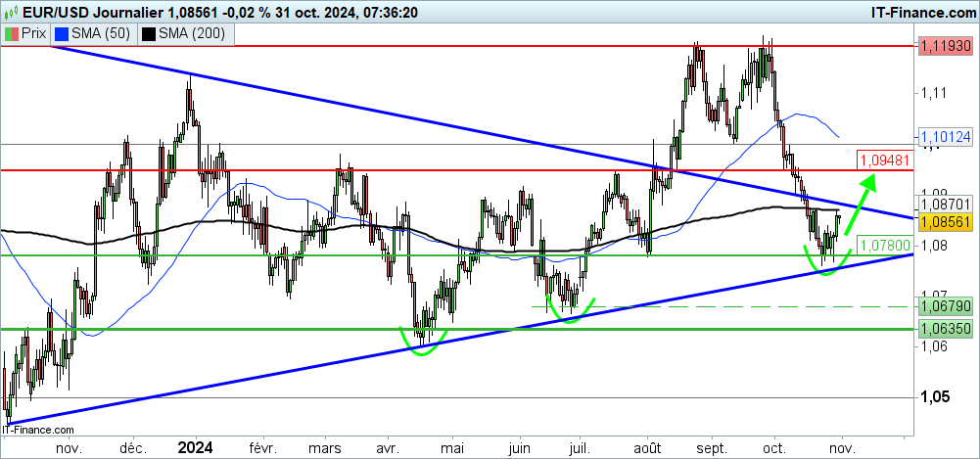Select the 1,11930 red resistance price label

coord(944,46)
